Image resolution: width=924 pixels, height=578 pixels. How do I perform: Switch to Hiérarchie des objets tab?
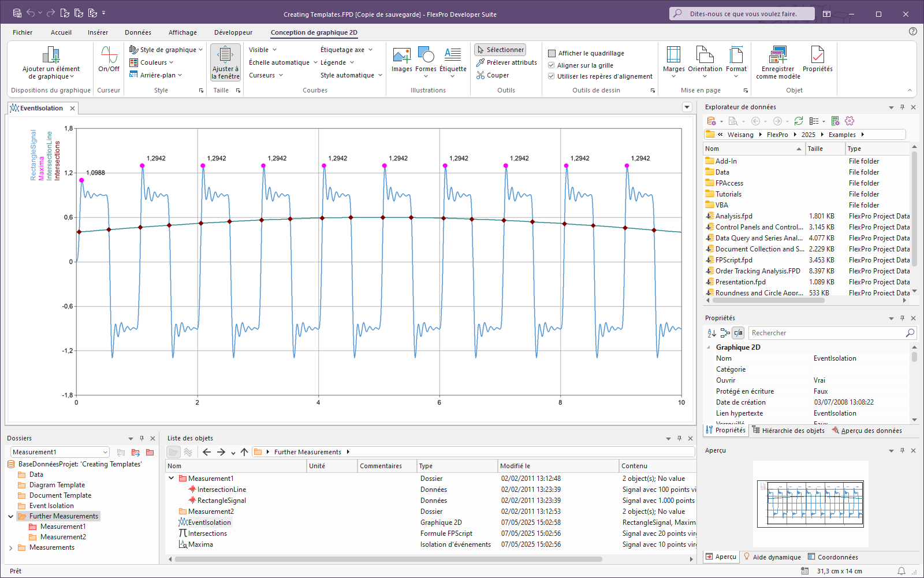788,431
